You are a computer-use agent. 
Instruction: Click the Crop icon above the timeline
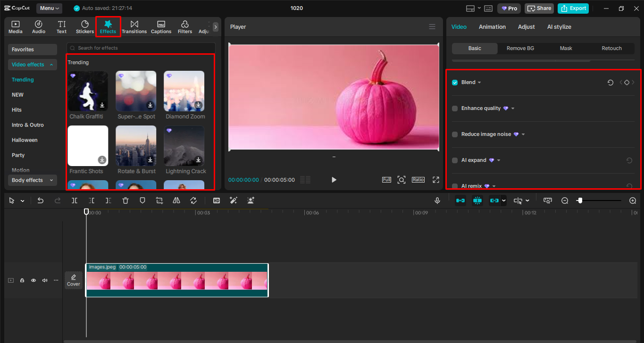(159, 200)
